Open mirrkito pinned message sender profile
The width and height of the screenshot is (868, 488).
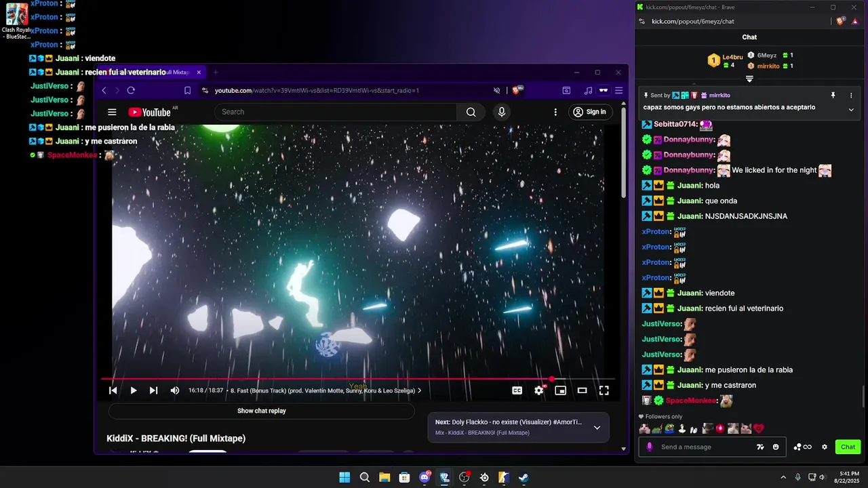719,96
